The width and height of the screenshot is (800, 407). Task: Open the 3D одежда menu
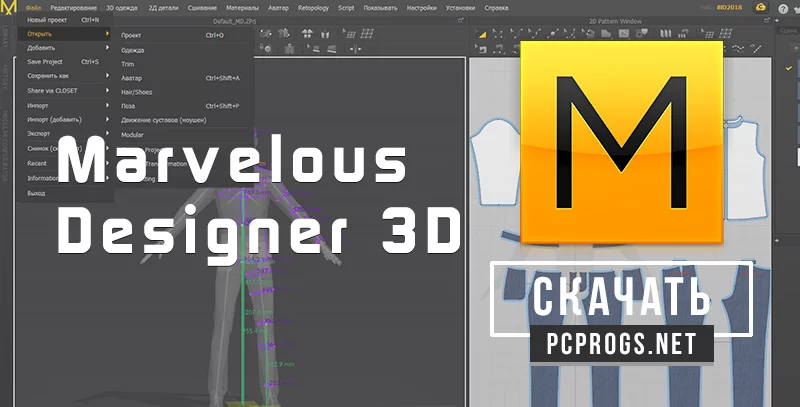tap(121, 8)
